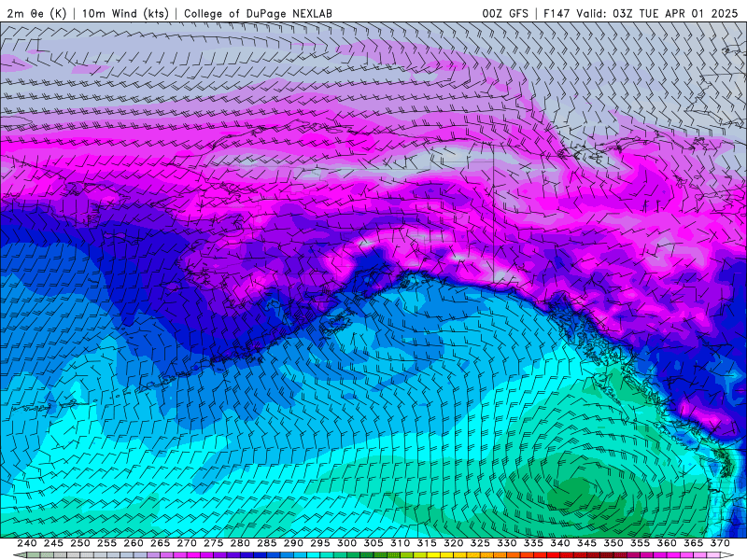Click the 330 value on the color scale
747x560 pixels.
pyautogui.click(x=507, y=543)
